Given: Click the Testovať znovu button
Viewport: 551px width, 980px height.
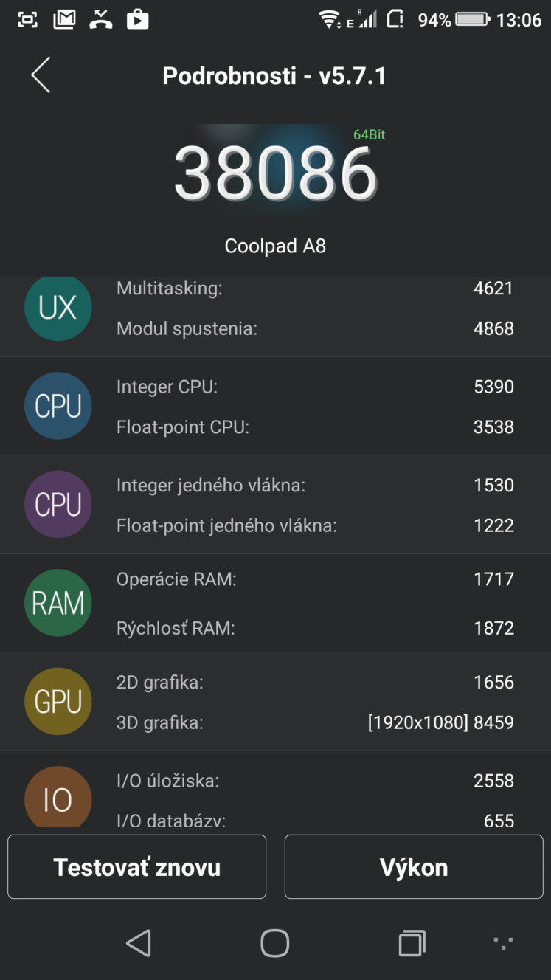Looking at the screenshot, I should (137, 866).
